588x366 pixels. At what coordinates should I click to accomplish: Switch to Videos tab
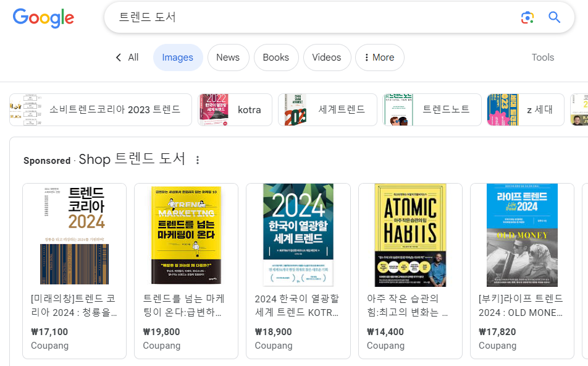click(327, 57)
